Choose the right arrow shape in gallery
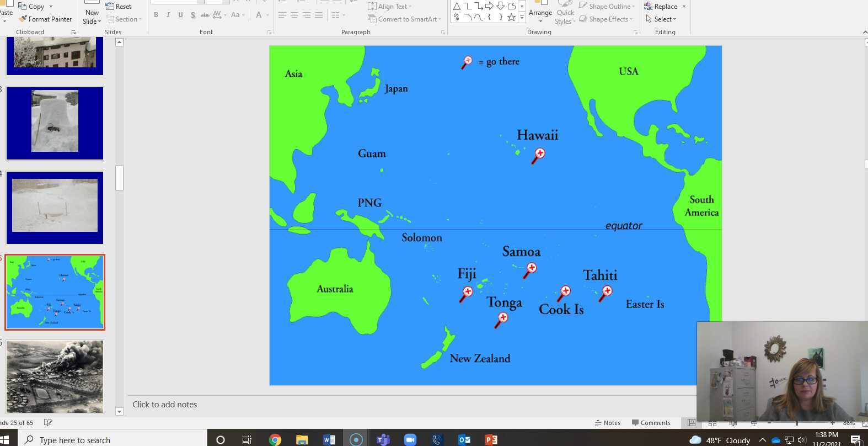The width and height of the screenshot is (868, 446). [489, 6]
